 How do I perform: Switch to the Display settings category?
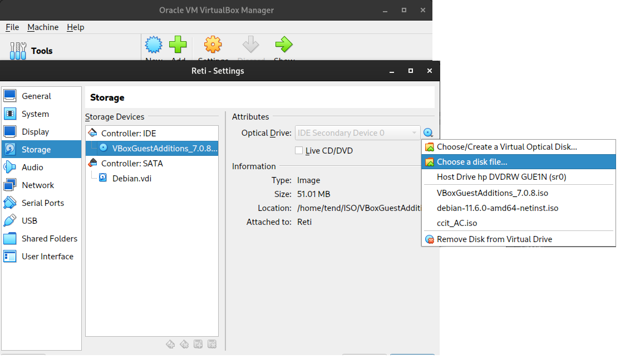pos(41,132)
